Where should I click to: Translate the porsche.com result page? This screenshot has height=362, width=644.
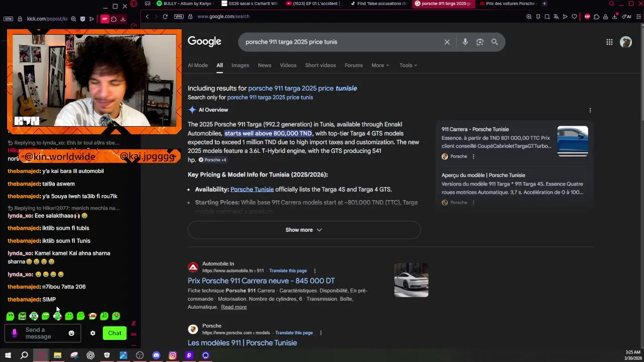click(294, 333)
